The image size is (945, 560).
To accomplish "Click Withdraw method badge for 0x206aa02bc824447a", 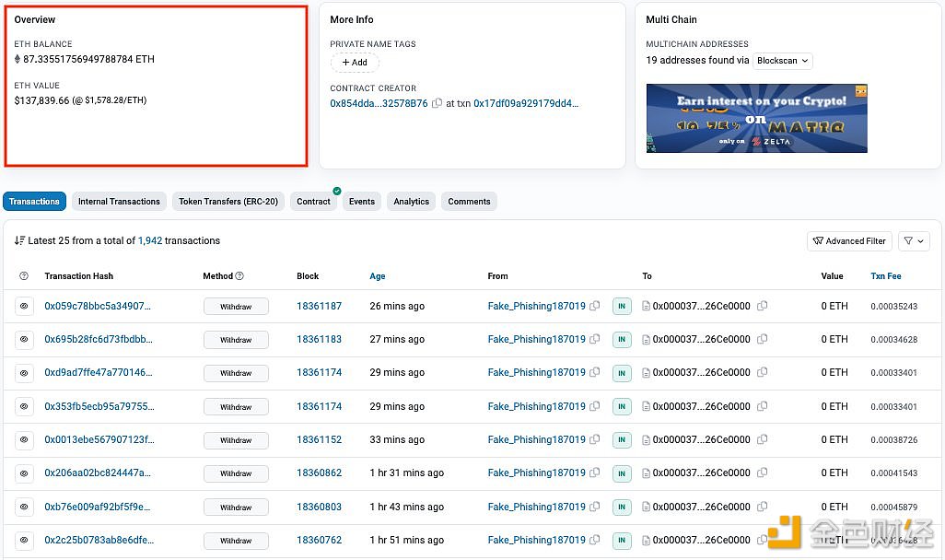I will [236, 473].
